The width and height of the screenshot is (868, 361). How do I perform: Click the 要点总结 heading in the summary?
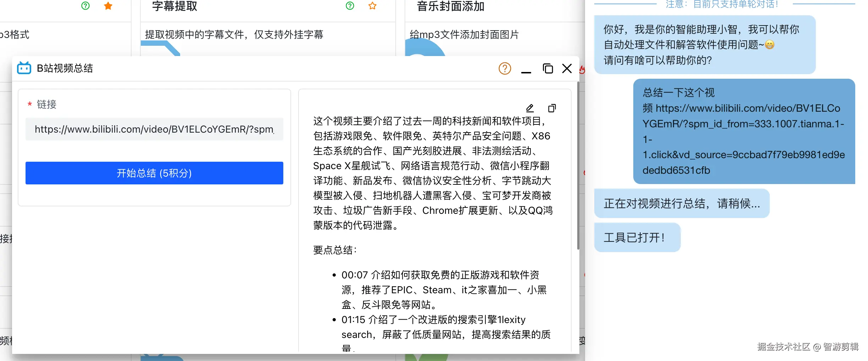pyautogui.click(x=335, y=250)
